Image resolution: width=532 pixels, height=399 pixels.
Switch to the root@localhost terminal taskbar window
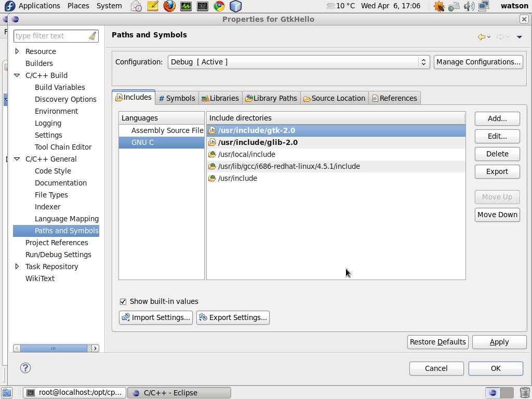coord(75,393)
